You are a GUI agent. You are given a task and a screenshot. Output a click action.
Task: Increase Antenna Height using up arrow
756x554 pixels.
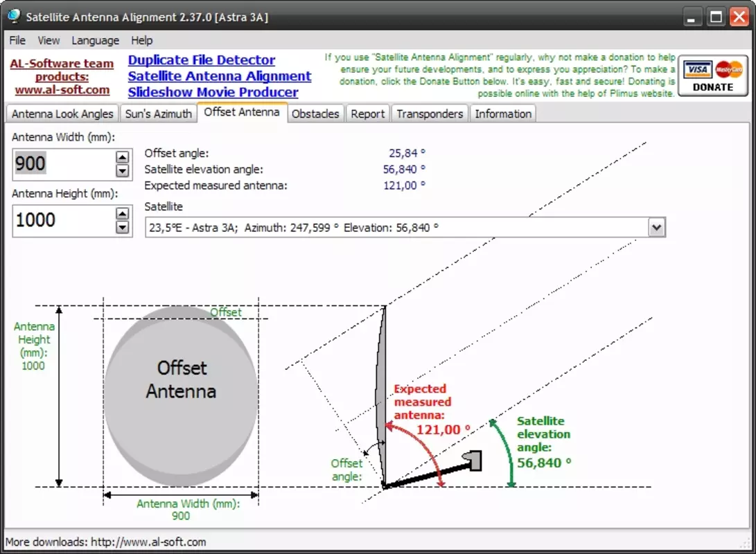pyautogui.click(x=123, y=213)
